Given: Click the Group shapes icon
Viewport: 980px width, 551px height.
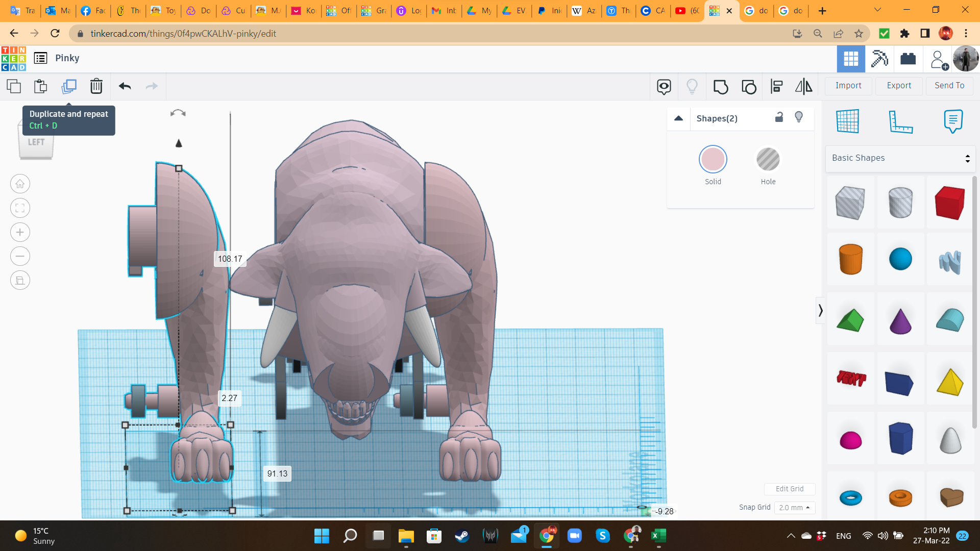Looking at the screenshot, I should coord(720,87).
